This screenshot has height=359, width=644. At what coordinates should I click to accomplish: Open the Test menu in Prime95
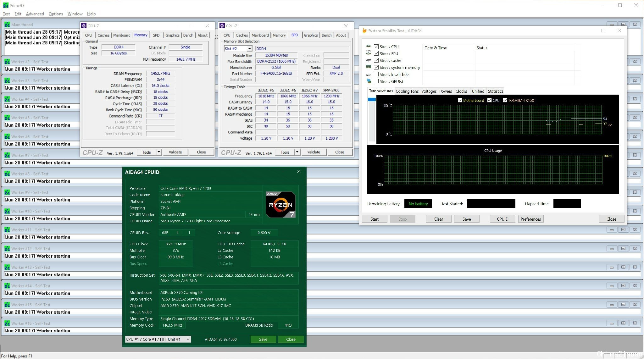6,14
